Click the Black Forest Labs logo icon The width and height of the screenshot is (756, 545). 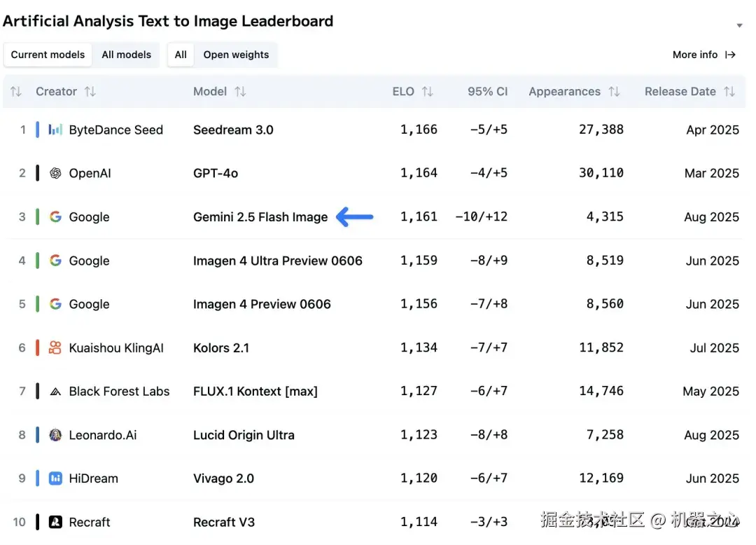point(55,392)
